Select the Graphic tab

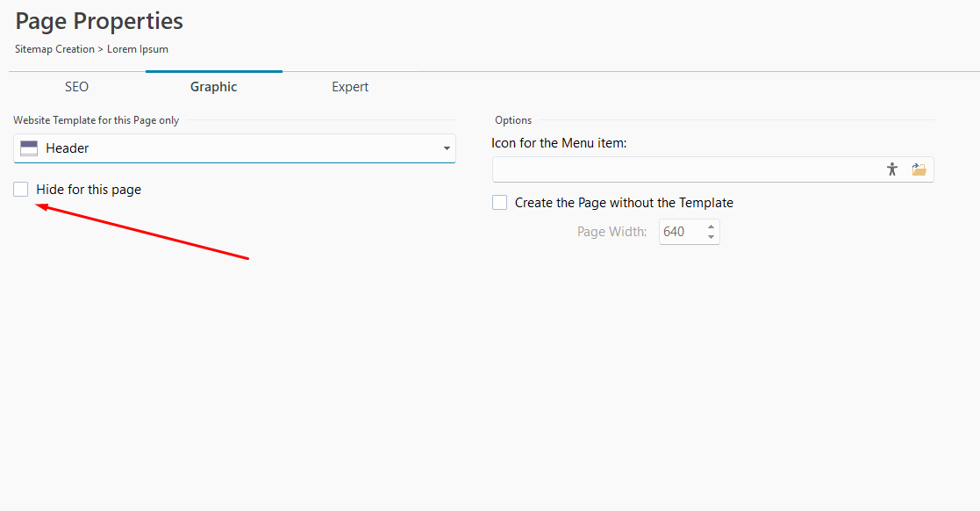pos(214,87)
